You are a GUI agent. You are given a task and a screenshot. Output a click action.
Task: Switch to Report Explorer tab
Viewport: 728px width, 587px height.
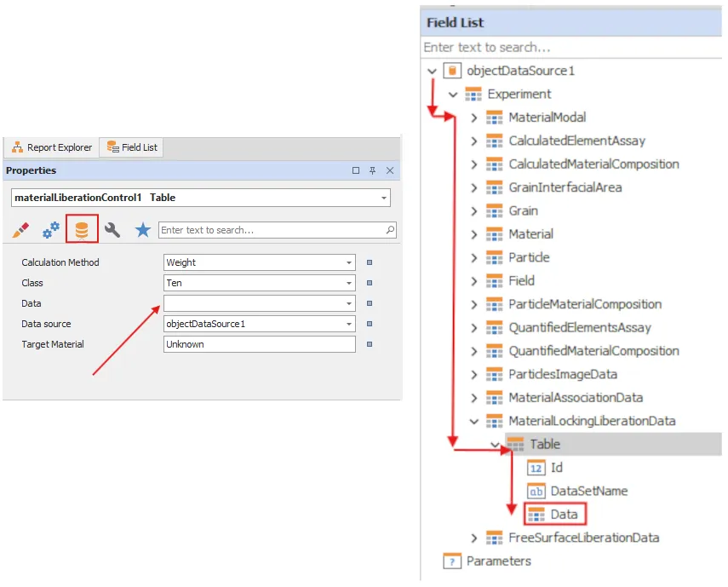click(x=52, y=147)
